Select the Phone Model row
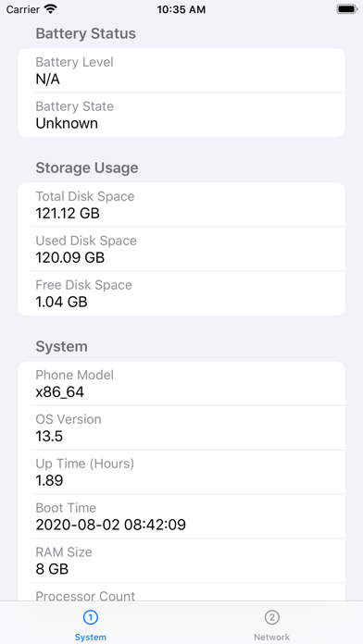The height and width of the screenshot is (644, 363). click(x=181, y=384)
